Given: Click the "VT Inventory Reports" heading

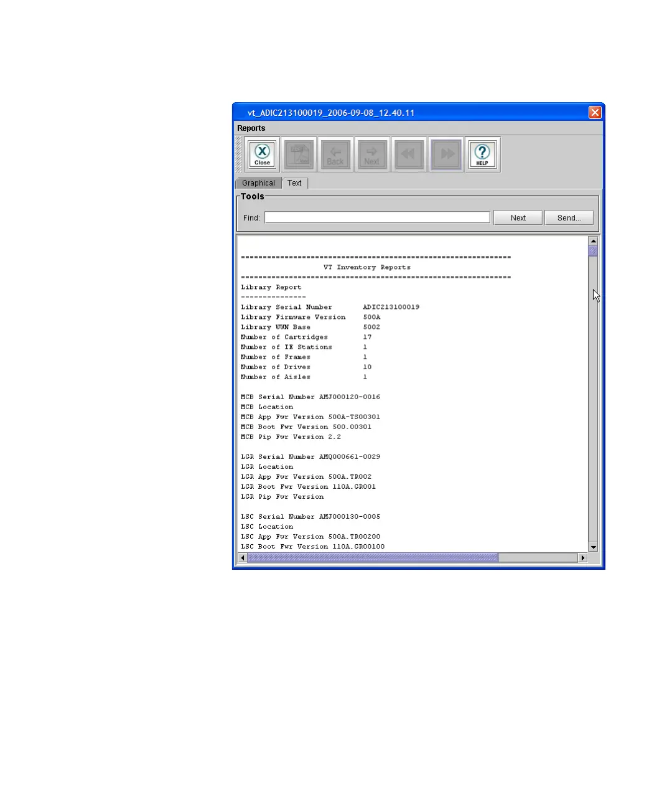Looking at the screenshot, I should pyautogui.click(x=367, y=267).
